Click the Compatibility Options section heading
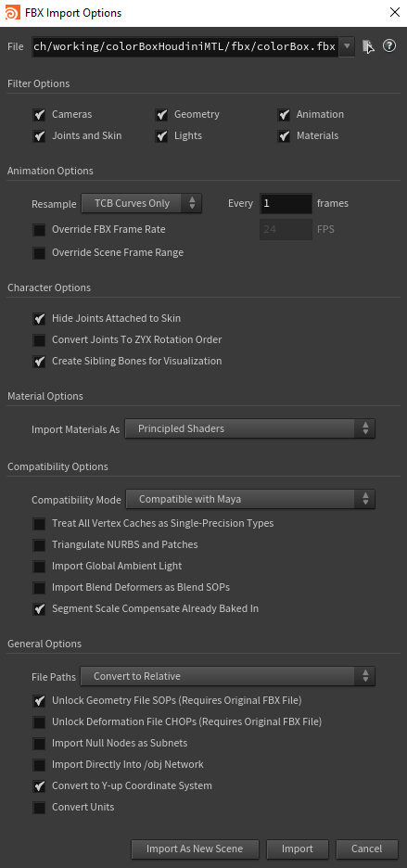 click(57, 466)
